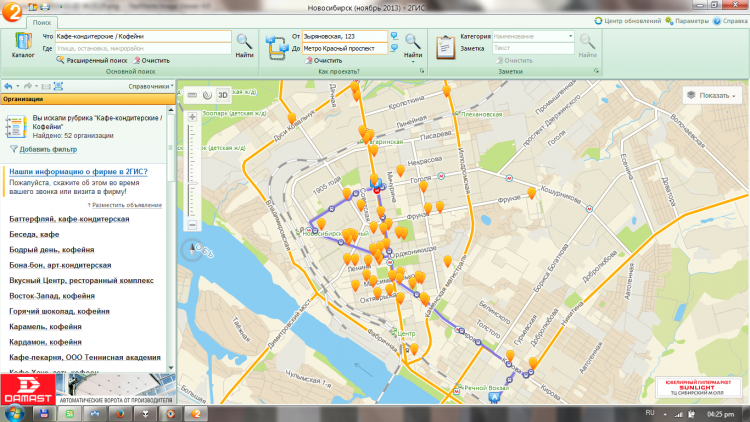Go forward with the grey forward arrow

(x=27, y=86)
